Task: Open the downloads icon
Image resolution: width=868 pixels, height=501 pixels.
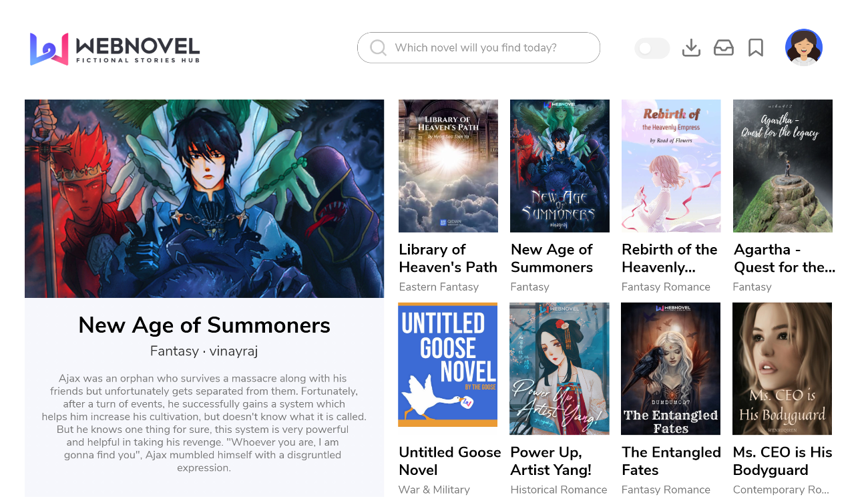Action: (692, 48)
